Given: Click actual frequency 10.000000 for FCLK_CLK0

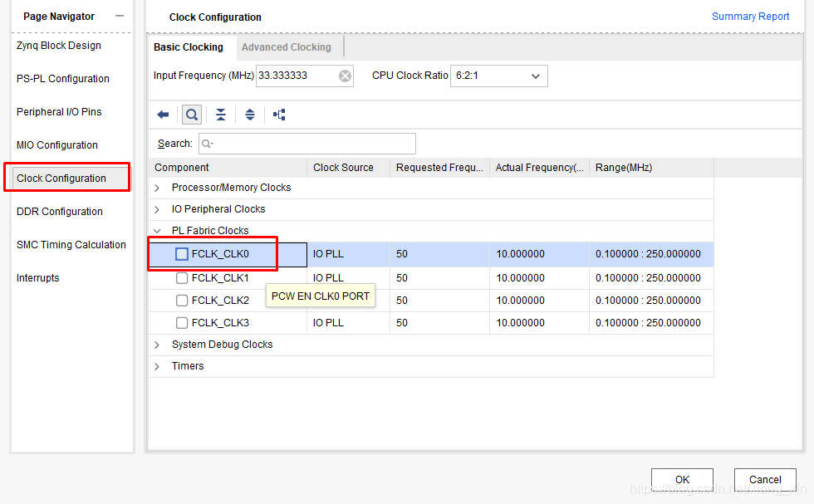Looking at the screenshot, I should tap(520, 254).
